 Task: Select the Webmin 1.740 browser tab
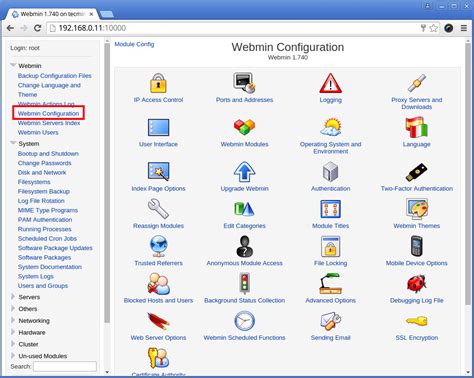point(53,14)
